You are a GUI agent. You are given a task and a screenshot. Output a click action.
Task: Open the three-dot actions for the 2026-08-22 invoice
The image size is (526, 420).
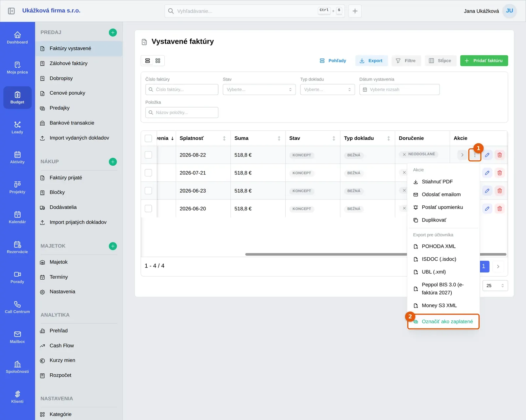[x=475, y=155]
